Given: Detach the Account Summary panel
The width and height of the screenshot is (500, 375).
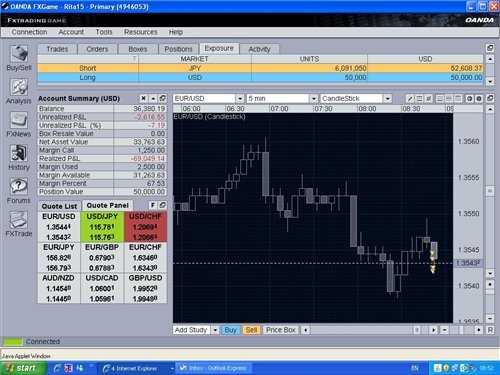Looking at the screenshot, I should 163,98.
